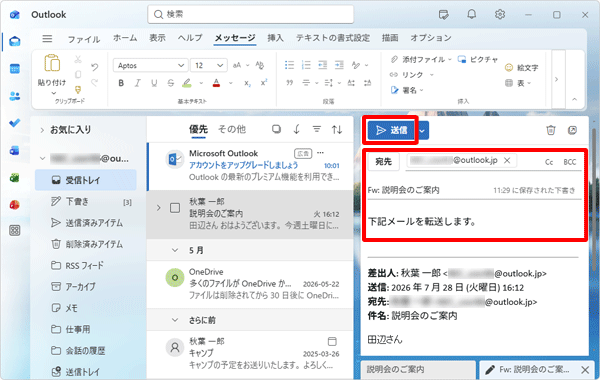
Task: Toggle Italic formatting
Action: tap(137, 83)
